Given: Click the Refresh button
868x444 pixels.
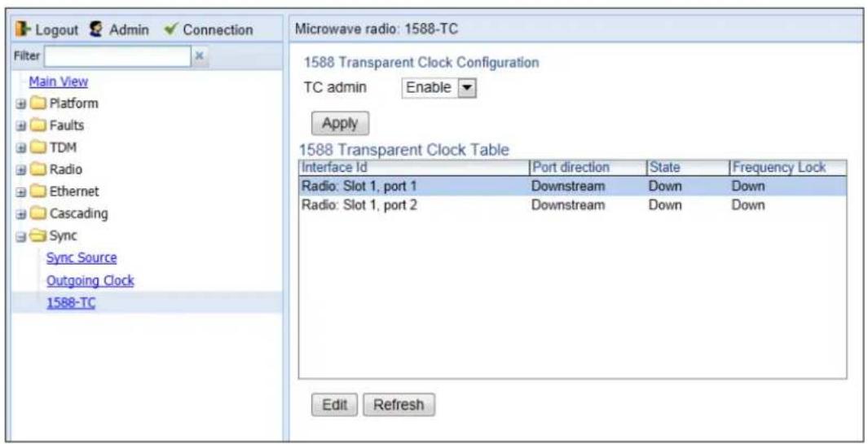Looking at the screenshot, I should [399, 405].
